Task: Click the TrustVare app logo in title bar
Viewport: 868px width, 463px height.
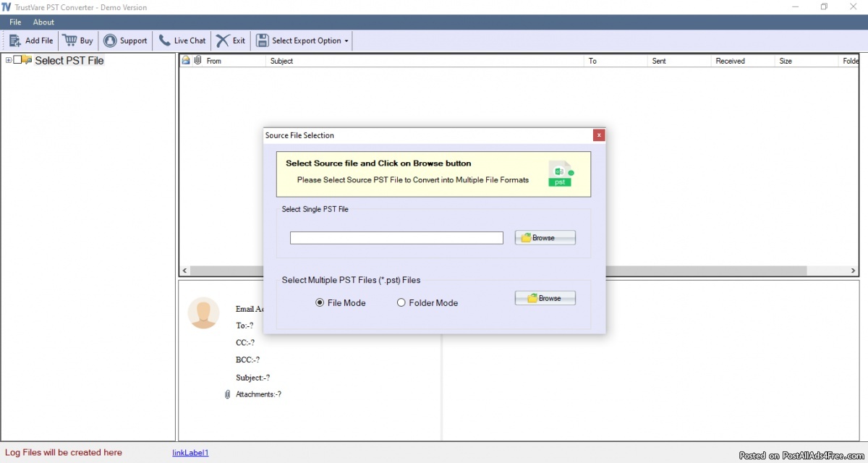Action: 7,7
